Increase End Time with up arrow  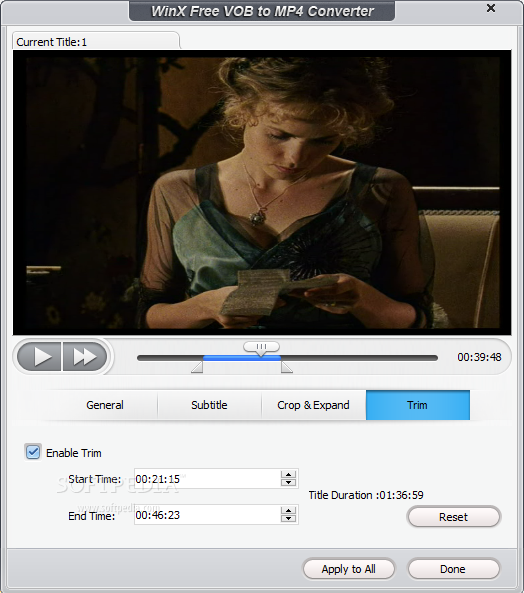click(288, 511)
